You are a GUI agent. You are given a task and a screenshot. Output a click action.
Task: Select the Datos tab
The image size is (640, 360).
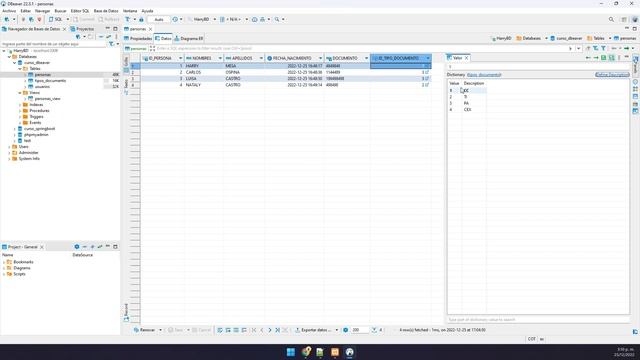point(163,38)
